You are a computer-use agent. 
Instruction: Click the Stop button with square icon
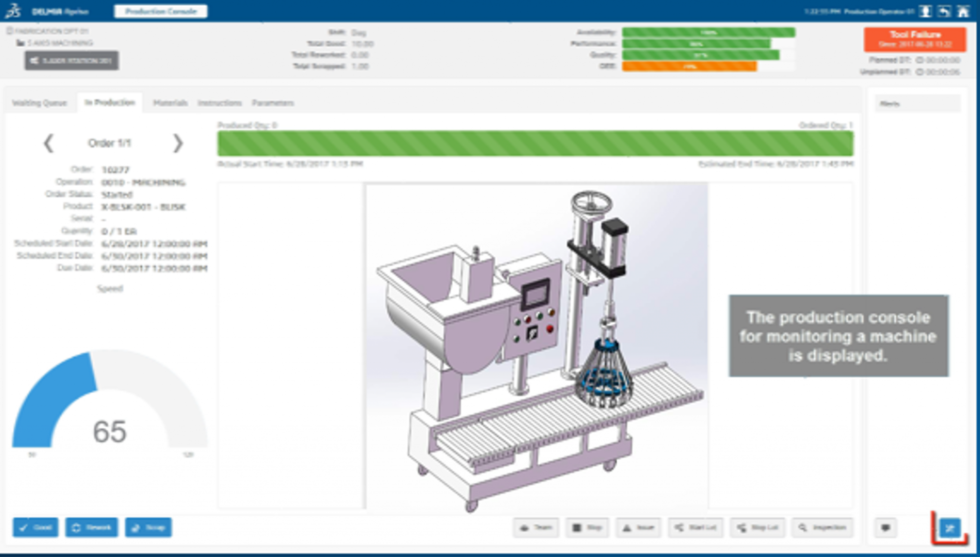coord(587,528)
